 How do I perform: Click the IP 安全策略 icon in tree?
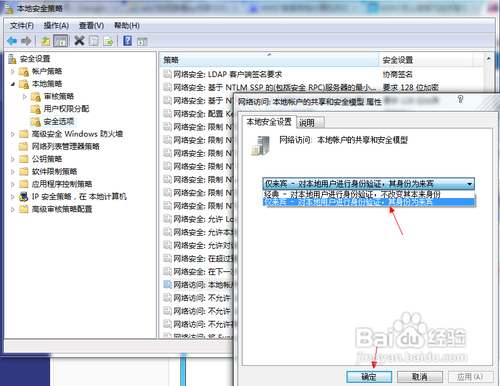(x=23, y=197)
